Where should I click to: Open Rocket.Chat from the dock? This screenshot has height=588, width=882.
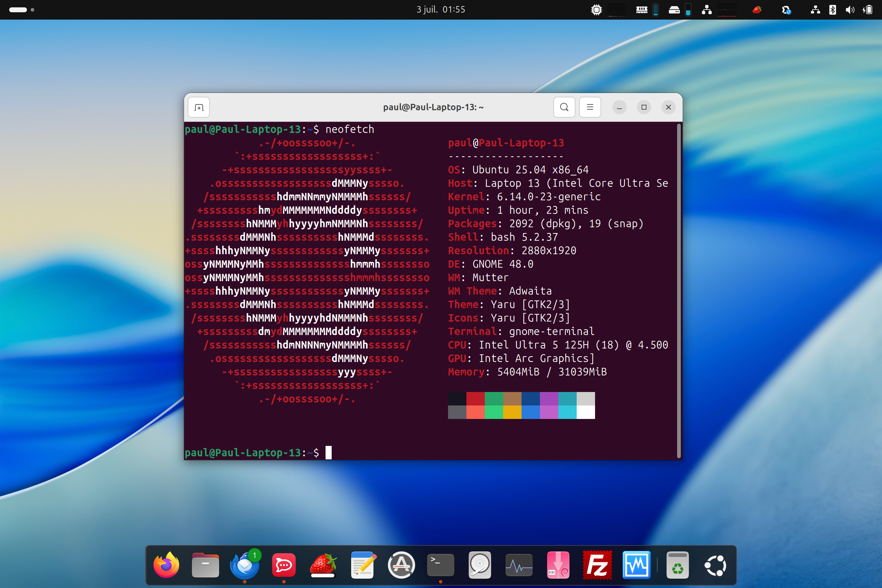click(x=284, y=565)
